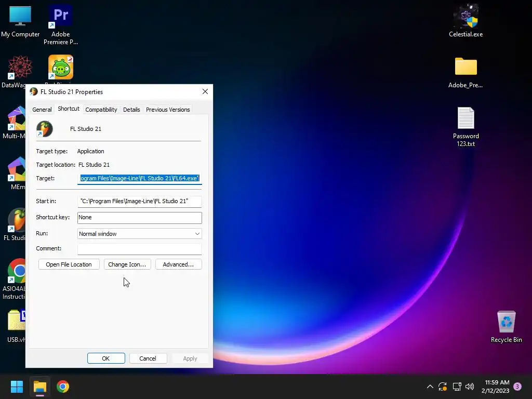
Task: Confirm with the OK button
Action: [x=106, y=358]
